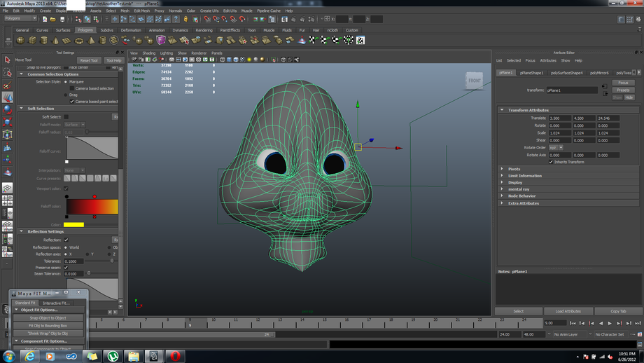Create a polygon sphere from the shelf
Viewport: 644px width, 363px height.
[x=20, y=40]
